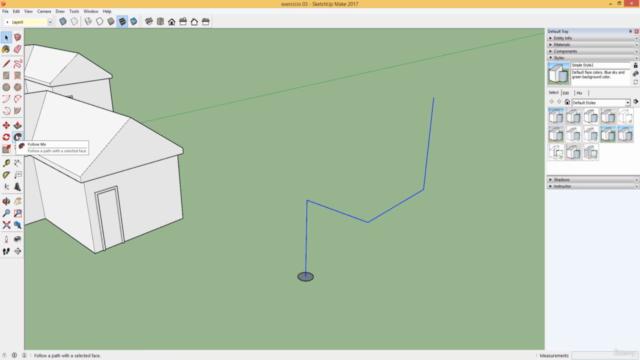640x360 pixels.
Task: Select the Select arrow tool
Action: click(x=6, y=38)
